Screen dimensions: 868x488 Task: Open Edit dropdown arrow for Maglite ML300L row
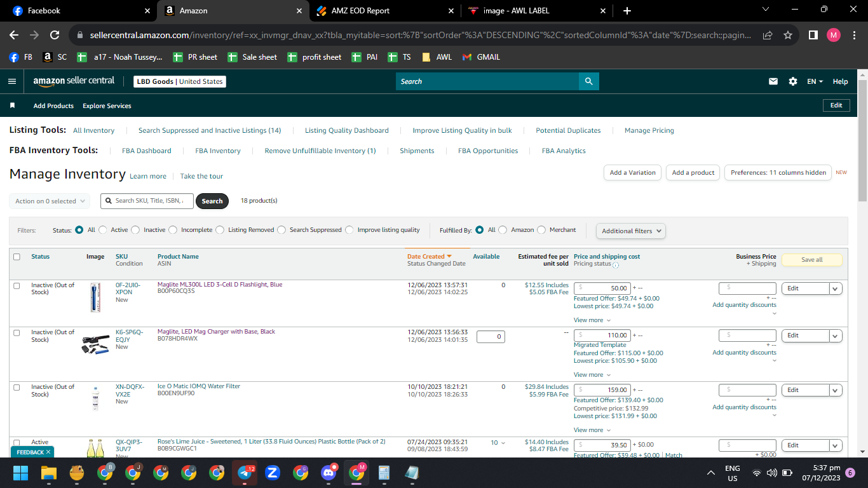click(x=836, y=288)
